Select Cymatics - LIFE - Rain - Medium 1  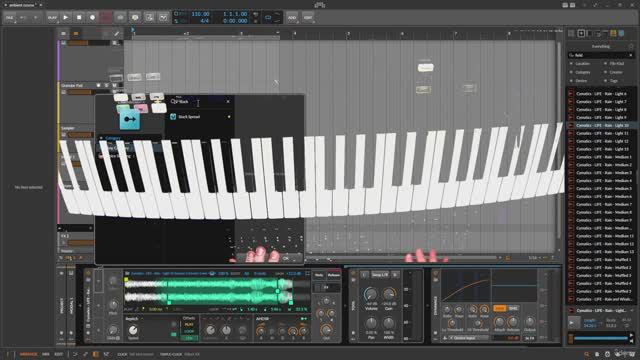pos(601,157)
